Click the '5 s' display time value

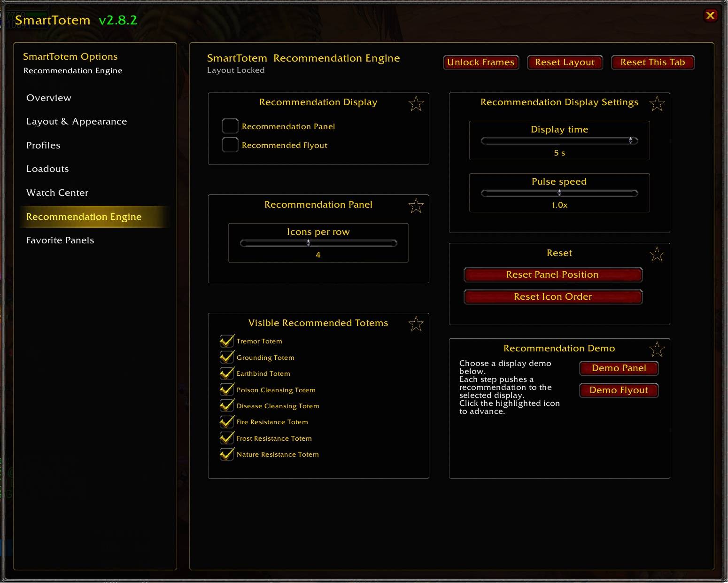559,153
